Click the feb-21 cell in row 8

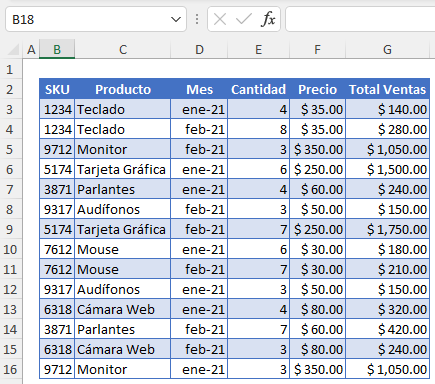pyautogui.click(x=199, y=209)
